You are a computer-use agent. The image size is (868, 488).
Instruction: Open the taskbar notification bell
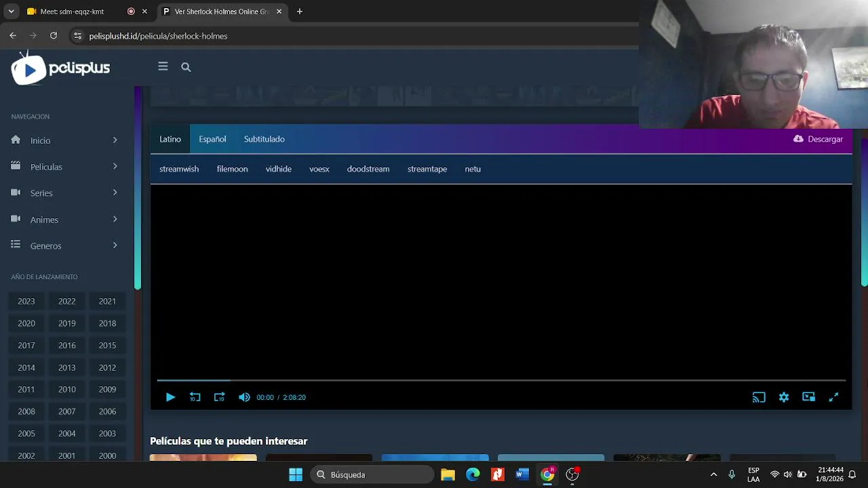852,474
